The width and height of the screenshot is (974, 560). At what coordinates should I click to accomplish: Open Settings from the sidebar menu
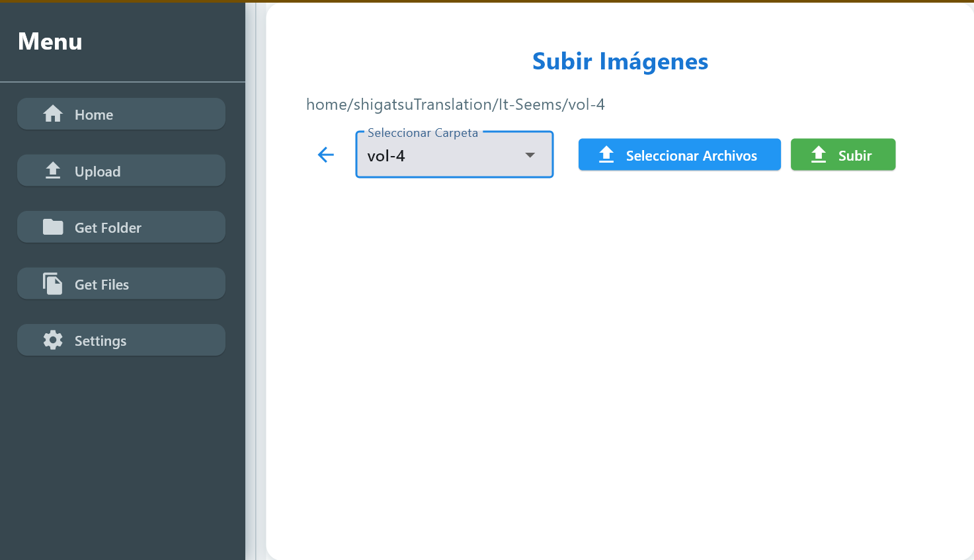(121, 340)
